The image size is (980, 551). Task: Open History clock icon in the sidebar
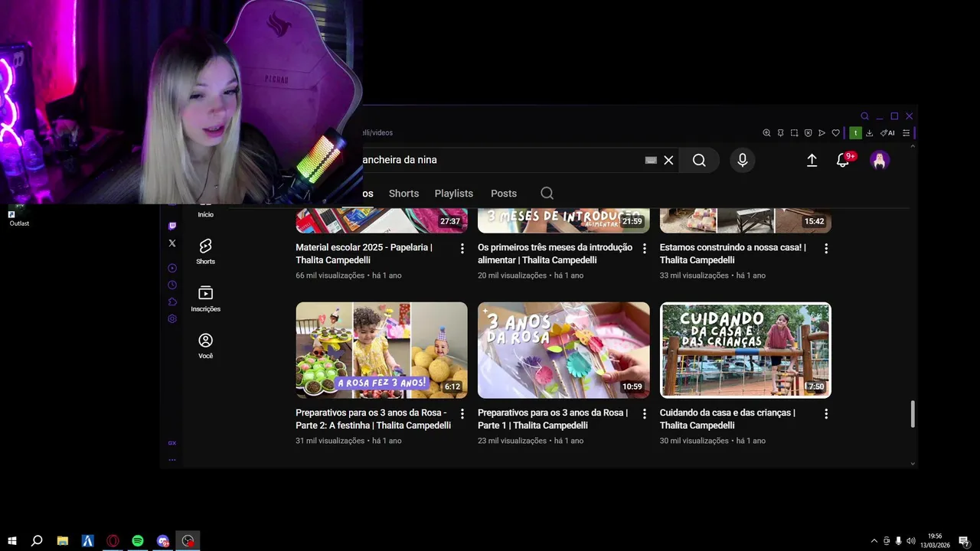click(x=172, y=285)
